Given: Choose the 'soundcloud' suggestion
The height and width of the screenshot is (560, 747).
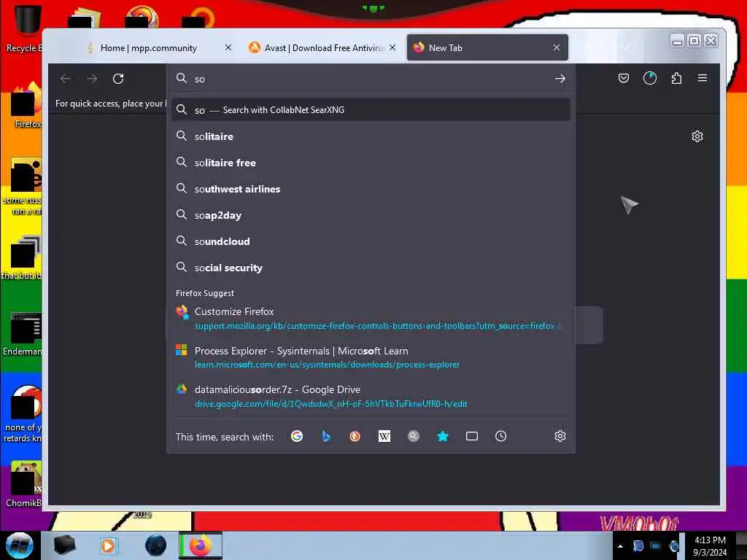Looking at the screenshot, I should pyautogui.click(x=371, y=241).
